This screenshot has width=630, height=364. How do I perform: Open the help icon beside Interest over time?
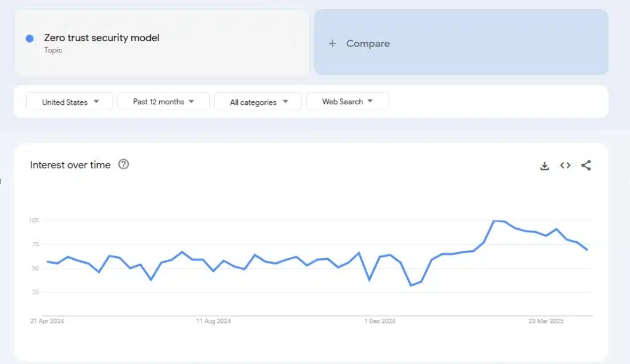click(123, 164)
